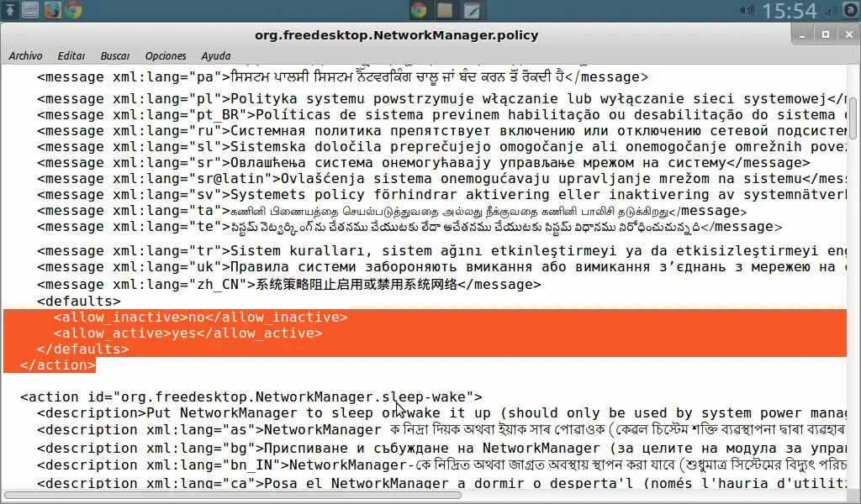Viewport: 861px width, 504px height.
Task: Open the Editar menu
Action: coord(71,56)
